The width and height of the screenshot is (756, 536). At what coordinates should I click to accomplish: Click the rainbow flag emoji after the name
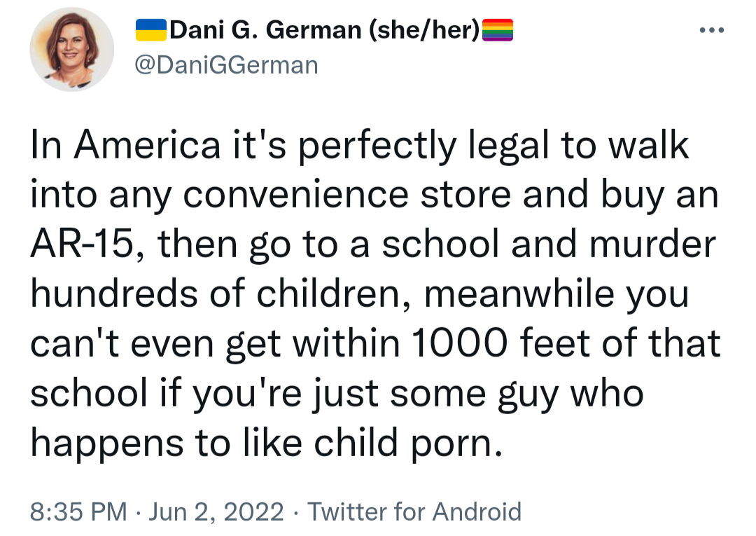tap(498, 31)
